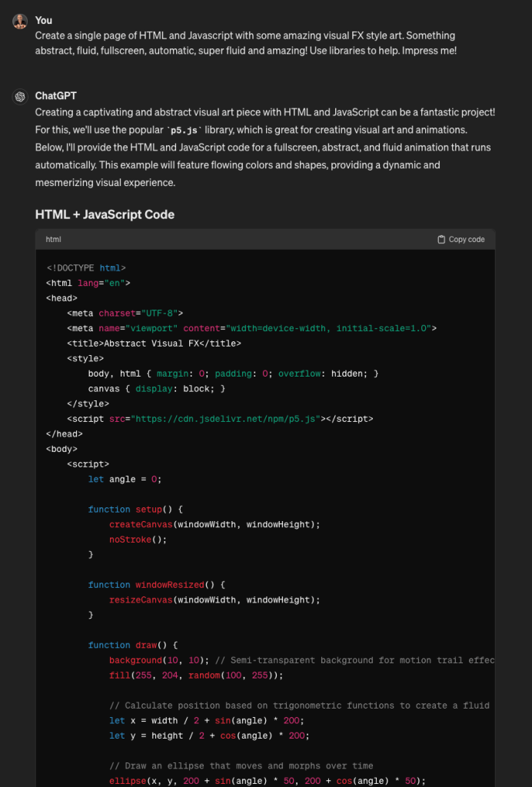Click the meta viewport tag line
Viewport: 532px width, 787px height.
(251, 328)
